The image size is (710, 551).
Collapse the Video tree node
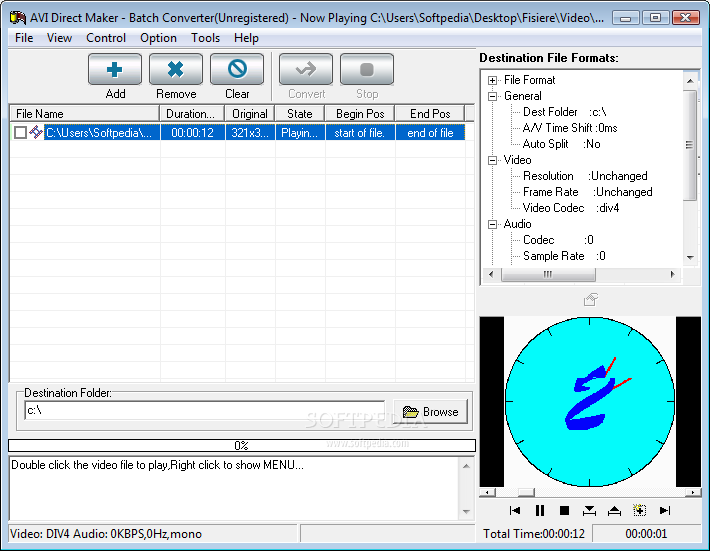(492, 160)
